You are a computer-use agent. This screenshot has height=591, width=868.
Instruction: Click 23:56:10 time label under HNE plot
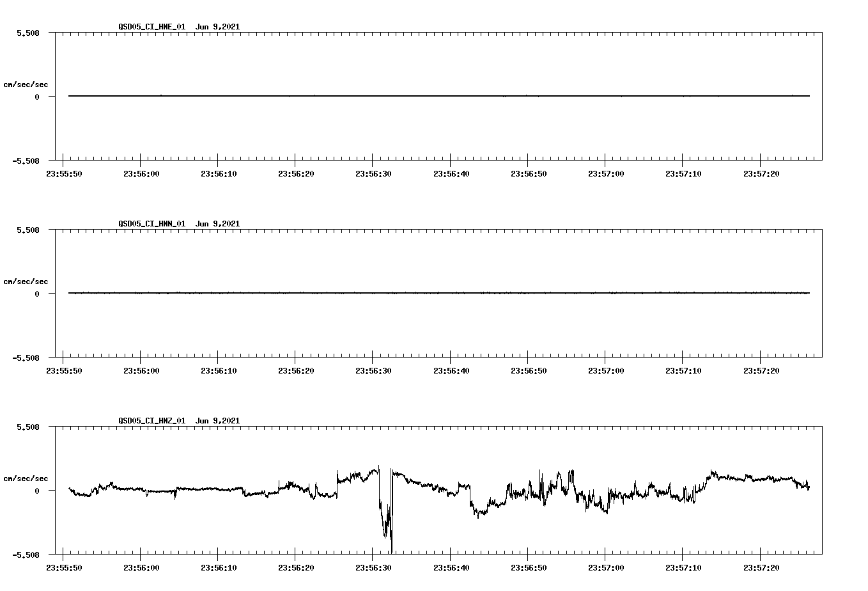[218, 173]
